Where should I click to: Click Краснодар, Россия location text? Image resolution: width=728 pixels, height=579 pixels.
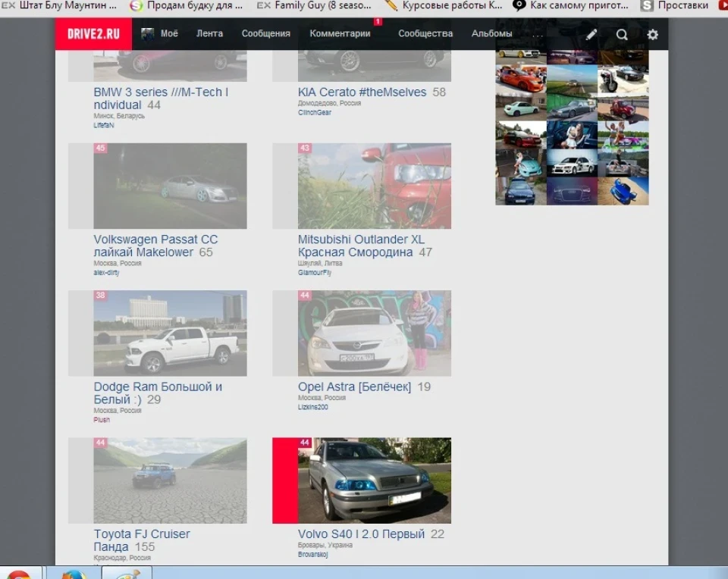(x=122, y=558)
